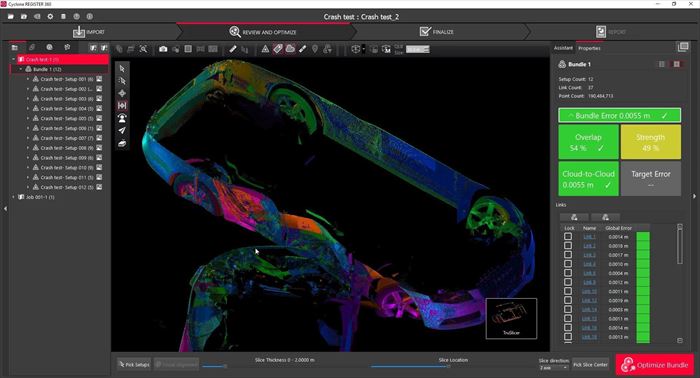Click the Strength 49 % tile

[x=650, y=142]
